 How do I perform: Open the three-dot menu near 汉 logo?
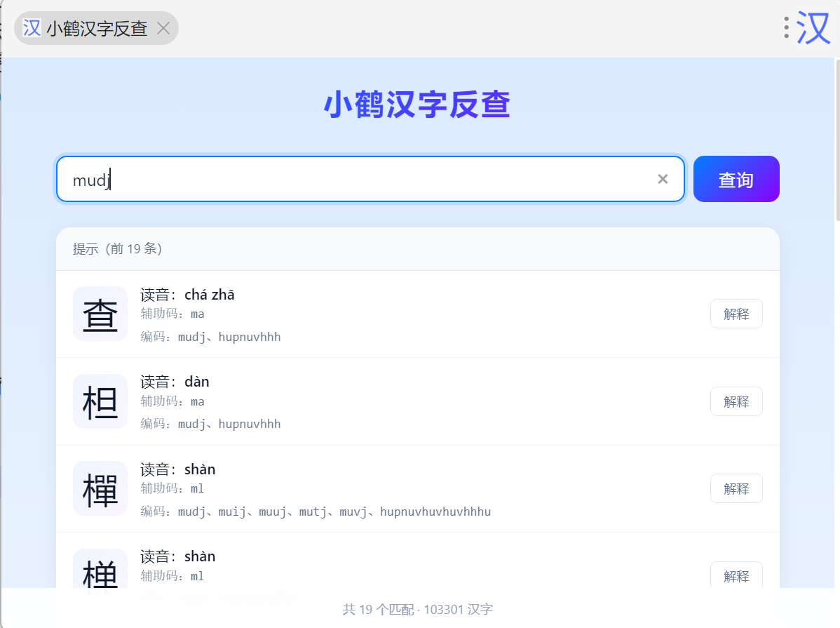tap(786, 27)
